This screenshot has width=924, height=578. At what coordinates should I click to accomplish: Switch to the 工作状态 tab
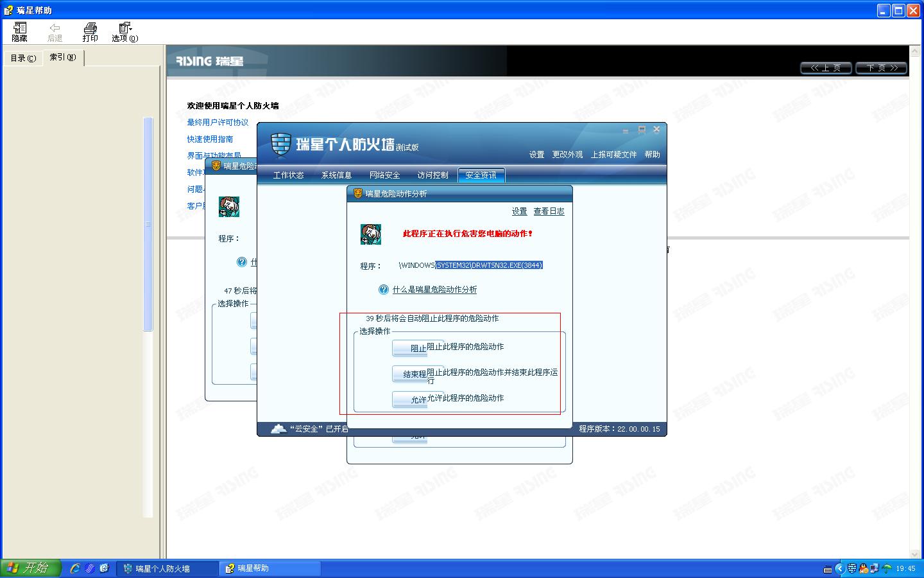(289, 175)
